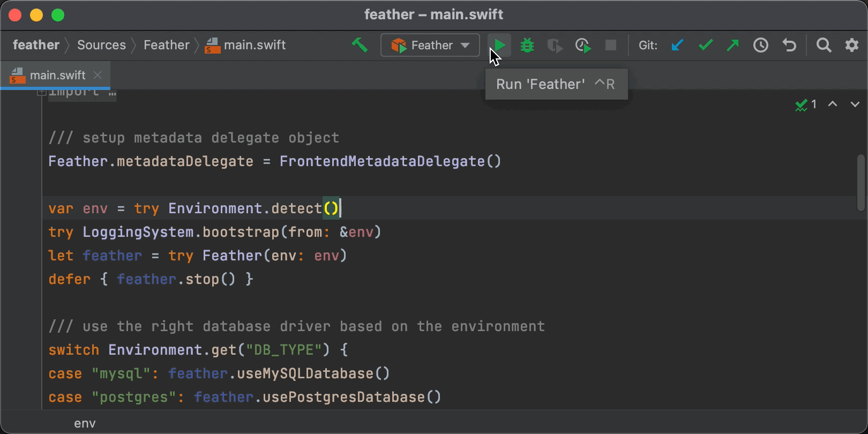This screenshot has width=868, height=434.
Task: Open Search Everywhere magnifier
Action: pyautogui.click(x=824, y=45)
